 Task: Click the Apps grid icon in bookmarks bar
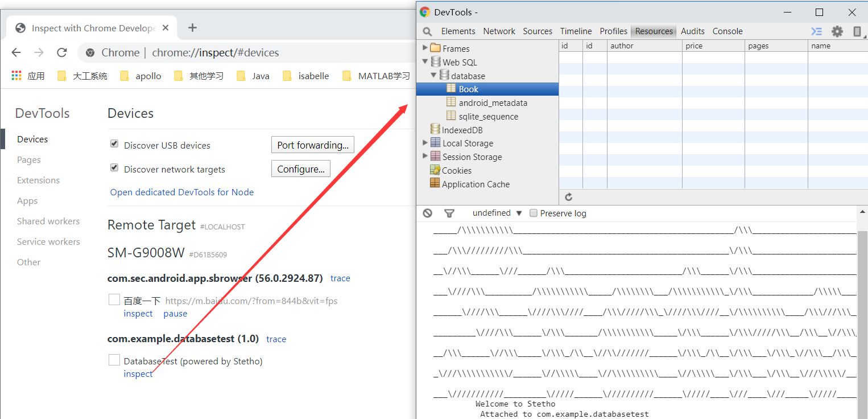[16, 76]
